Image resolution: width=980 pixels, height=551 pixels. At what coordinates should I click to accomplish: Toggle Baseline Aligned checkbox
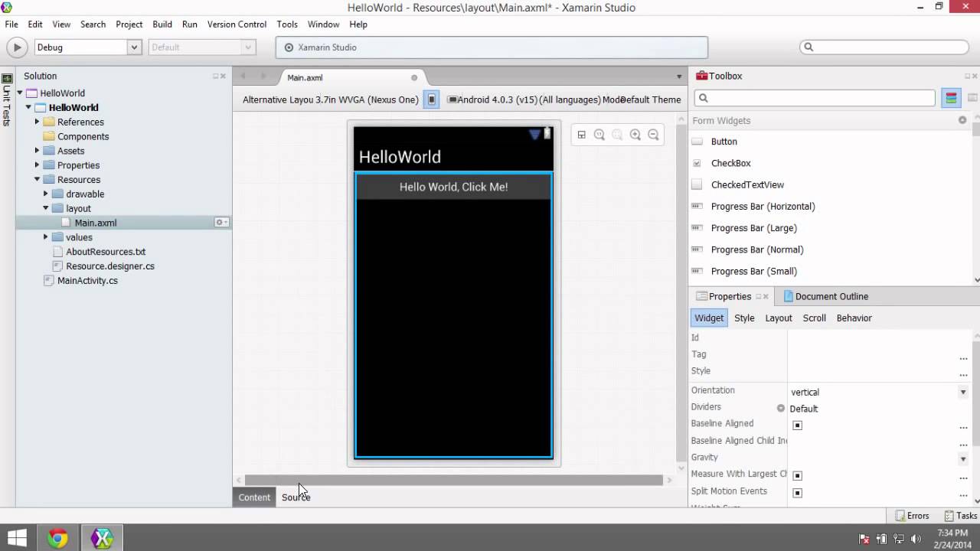pos(797,425)
